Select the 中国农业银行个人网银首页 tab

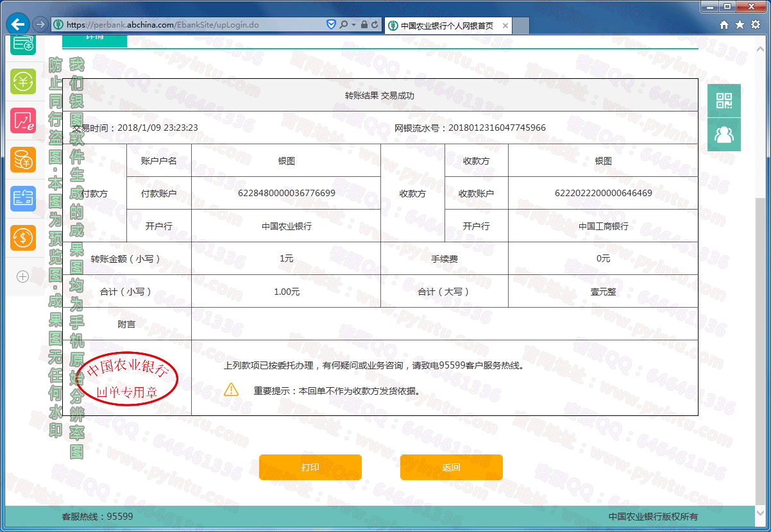[x=448, y=26]
